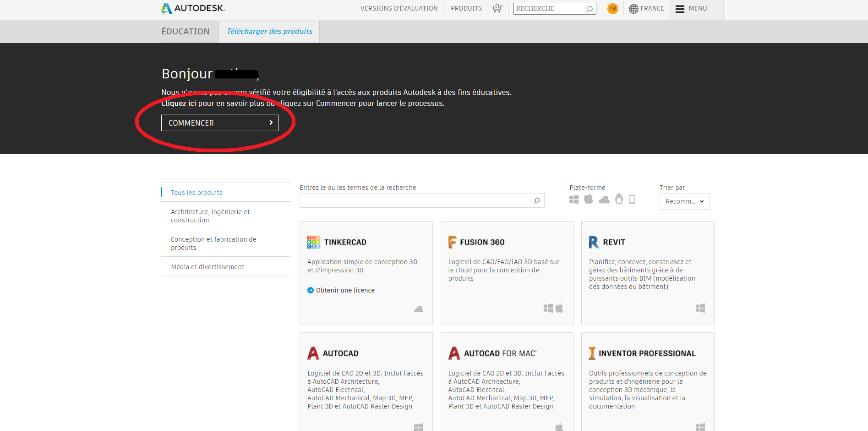
Task: Click the Revit logo icon
Action: pos(594,242)
